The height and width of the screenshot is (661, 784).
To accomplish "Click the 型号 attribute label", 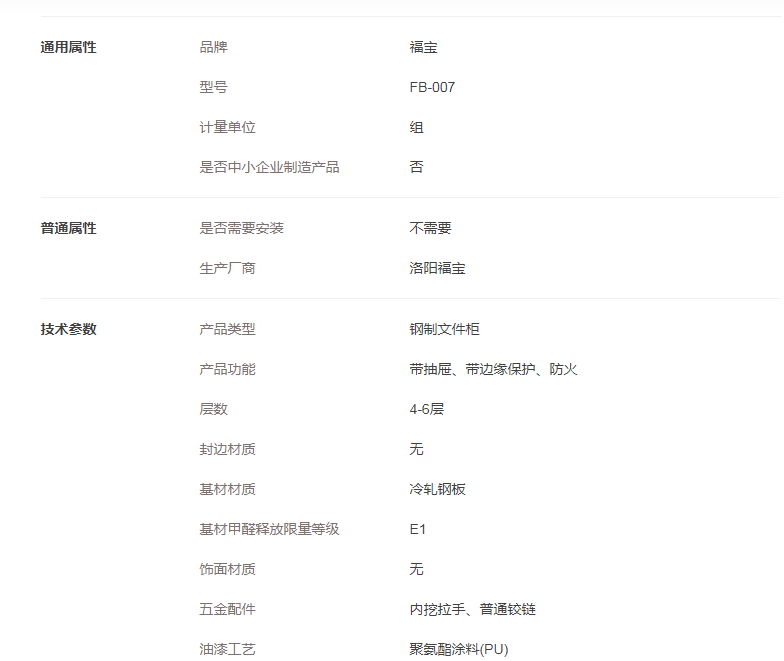I will tap(214, 87).
